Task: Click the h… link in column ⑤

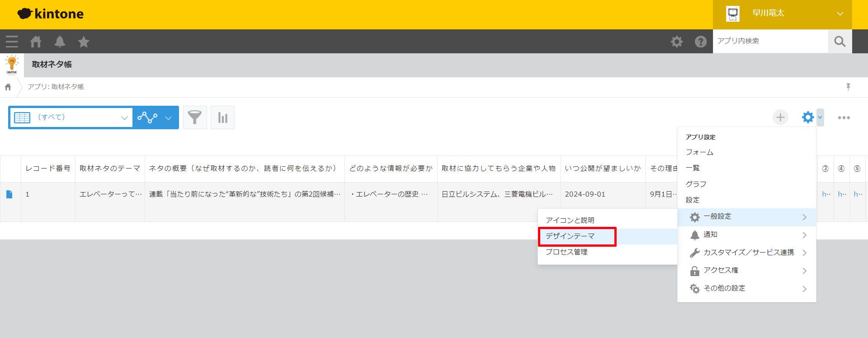Action: pyautogui.click(x=858, y=194)
